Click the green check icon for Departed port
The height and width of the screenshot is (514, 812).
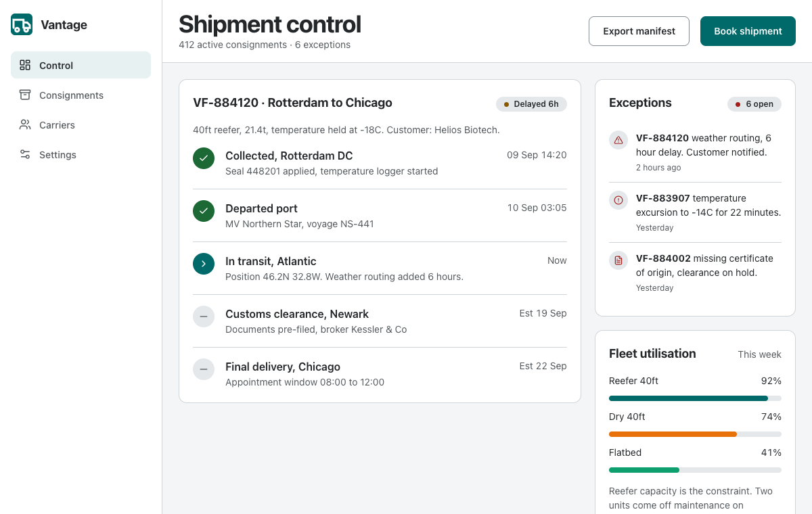pos(204,211)
